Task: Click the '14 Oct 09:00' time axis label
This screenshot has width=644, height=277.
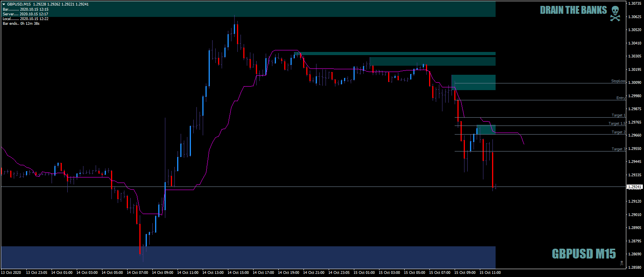Action: (163, 272)
